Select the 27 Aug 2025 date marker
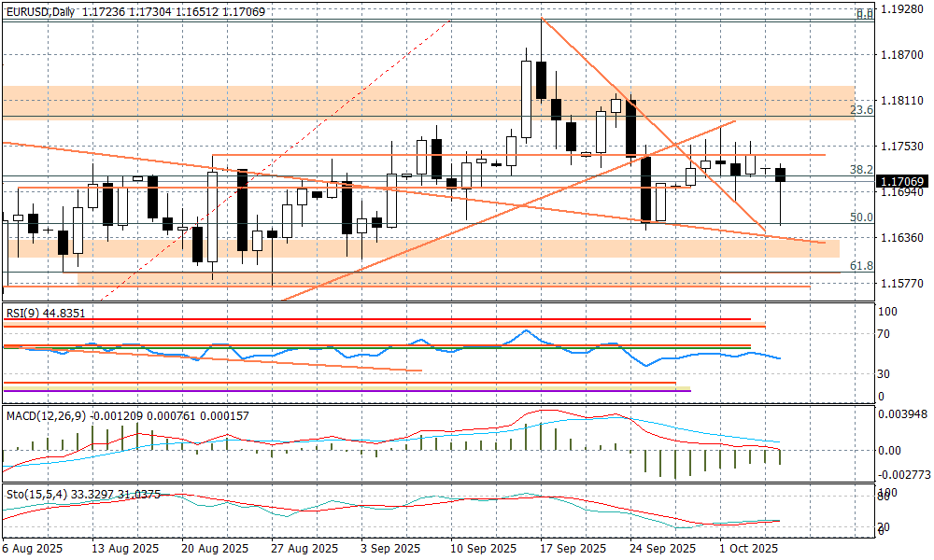934x560 pixels. pyautogui.click(x=304, y=549)
